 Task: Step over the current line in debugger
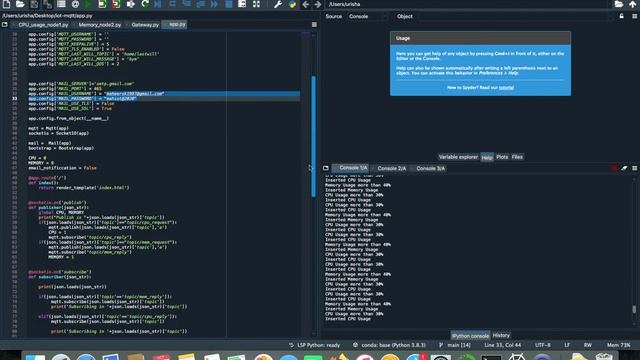[x=172, y=4]
